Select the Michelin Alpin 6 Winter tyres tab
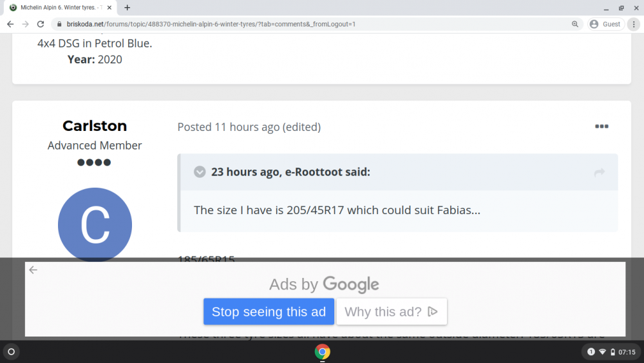Viewport: 644px width, 363px height. pyautogui.click(x=61, y=7)
